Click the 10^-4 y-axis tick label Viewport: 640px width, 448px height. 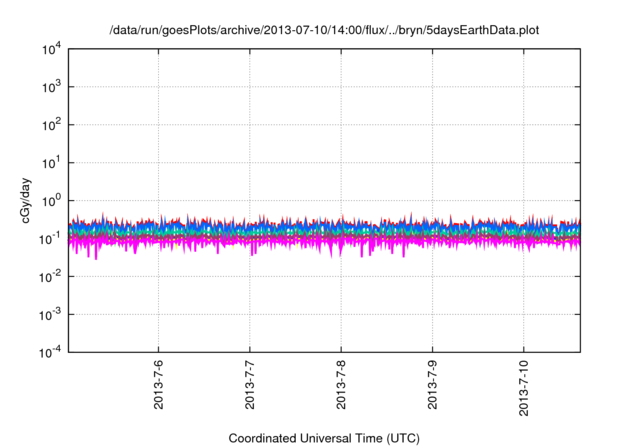pyautogui.click(x=51, y=353)
